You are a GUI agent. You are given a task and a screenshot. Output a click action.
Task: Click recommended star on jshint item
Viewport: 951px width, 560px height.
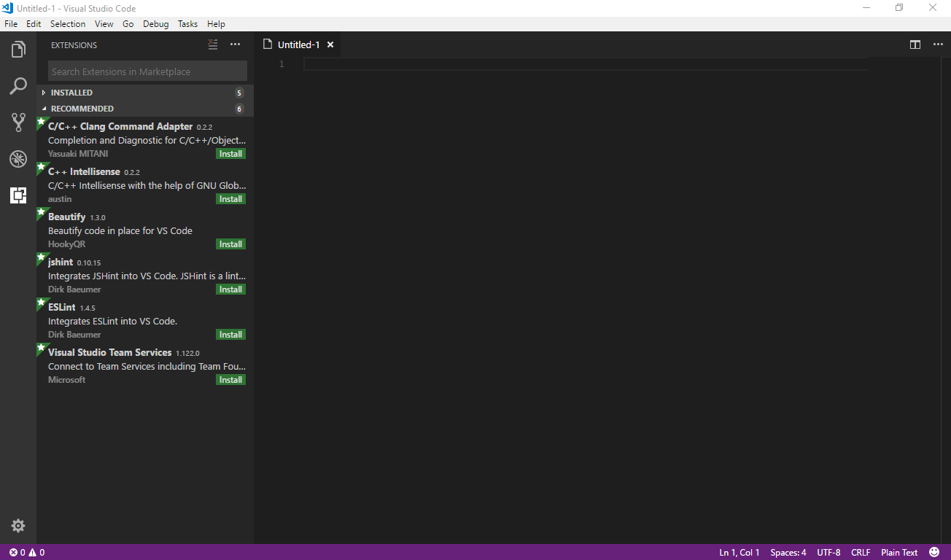click(x=41, y=257)
